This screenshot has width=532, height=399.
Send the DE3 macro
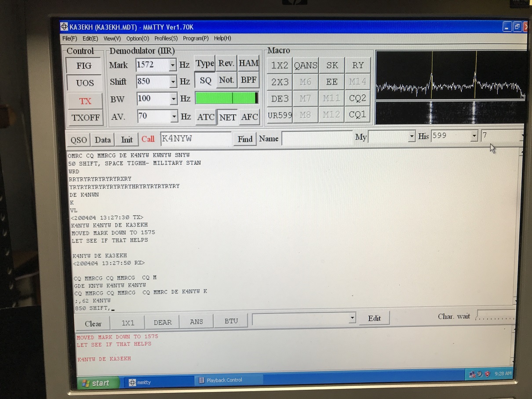click(x=280, y=98)
